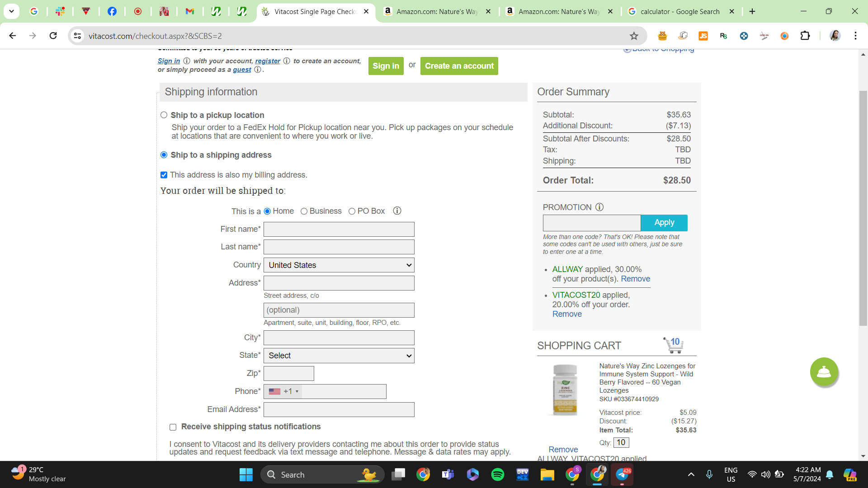Open Microsoft Teams from the taskbar
868x488 pixels.
tap(448, 474)
